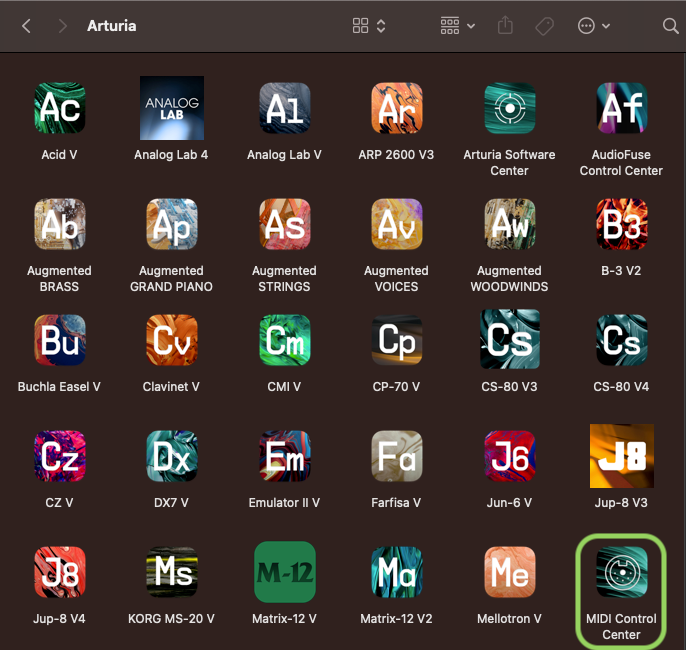Select the Buchla Easel V icon

(x=59, y=341)
